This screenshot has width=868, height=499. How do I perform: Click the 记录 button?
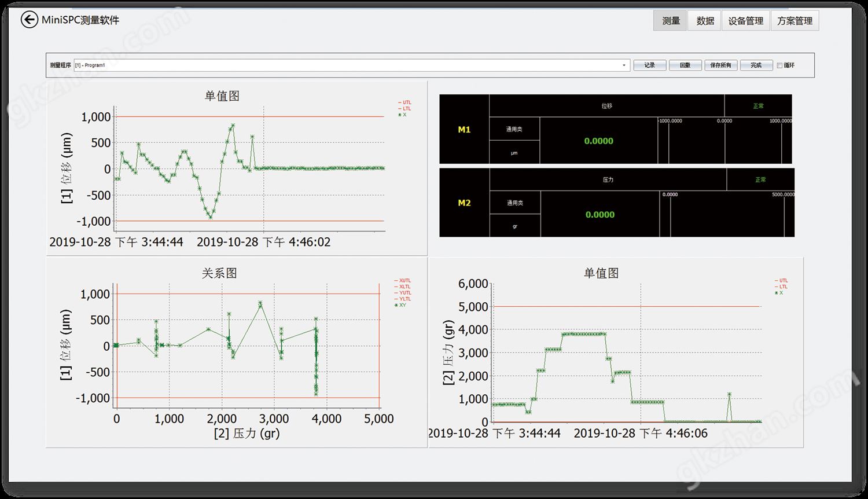tap(649, 65)
